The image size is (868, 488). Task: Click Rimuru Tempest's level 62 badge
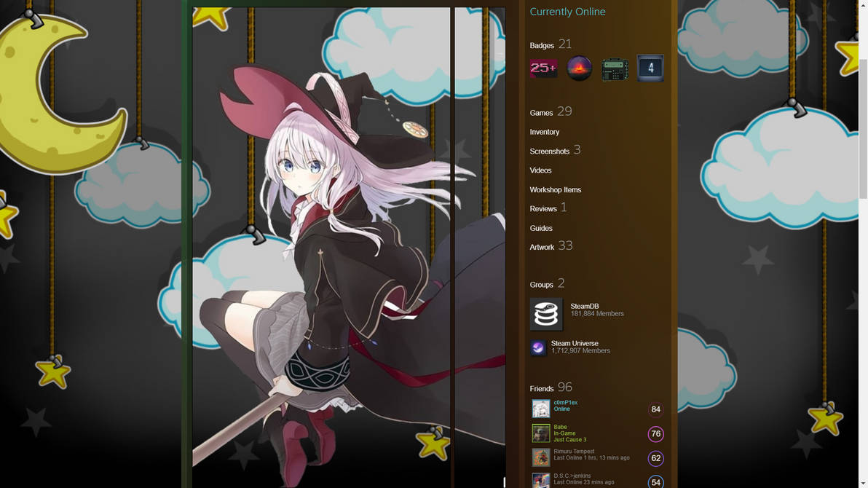click(655, 458)
